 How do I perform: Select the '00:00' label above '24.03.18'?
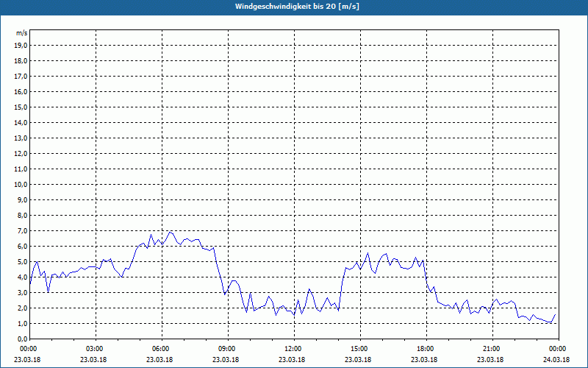[559, 349]
